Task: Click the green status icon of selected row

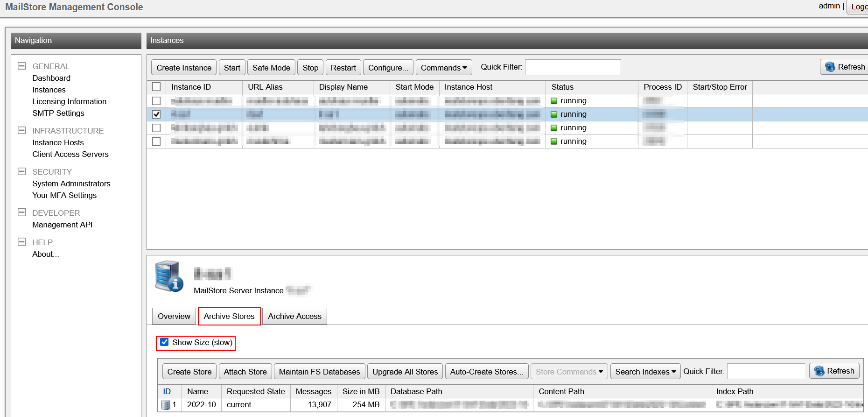Action: point(554,114)
